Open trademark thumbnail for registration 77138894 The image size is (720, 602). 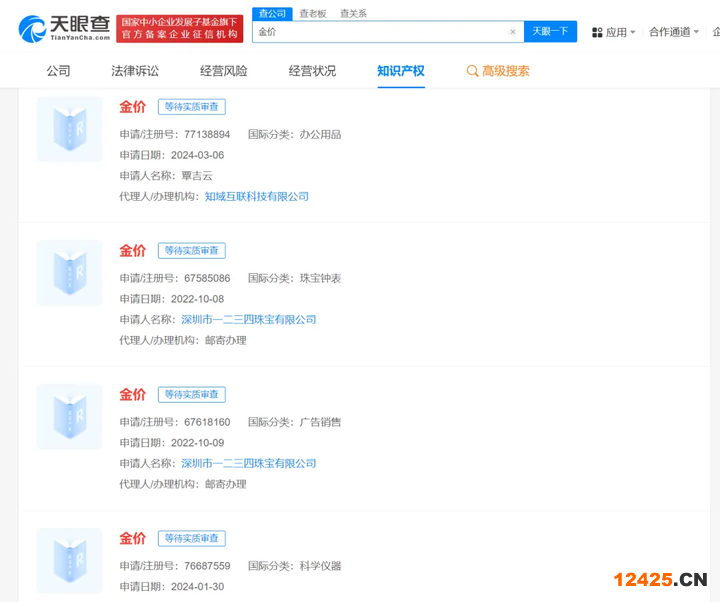click(x=69, y=130)
